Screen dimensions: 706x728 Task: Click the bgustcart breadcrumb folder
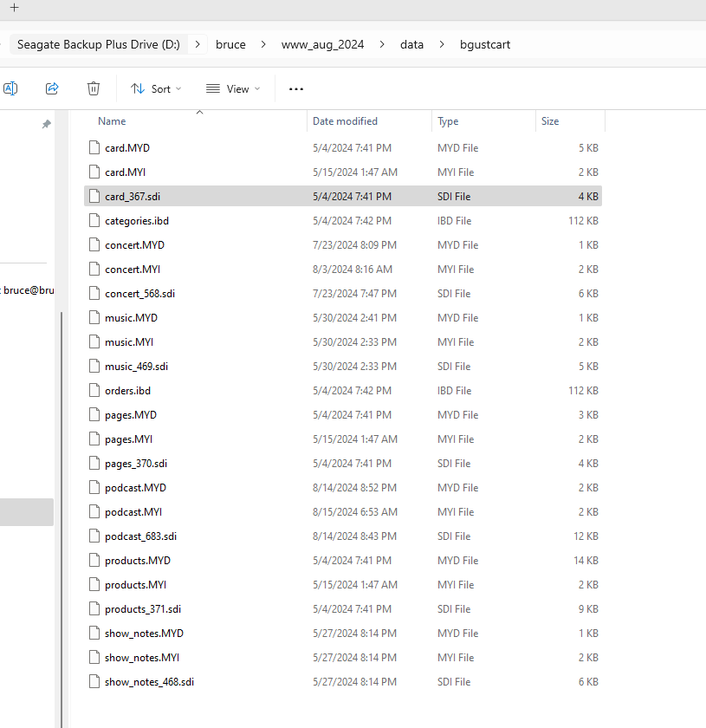pyautogui.click(x=485, y=44)
